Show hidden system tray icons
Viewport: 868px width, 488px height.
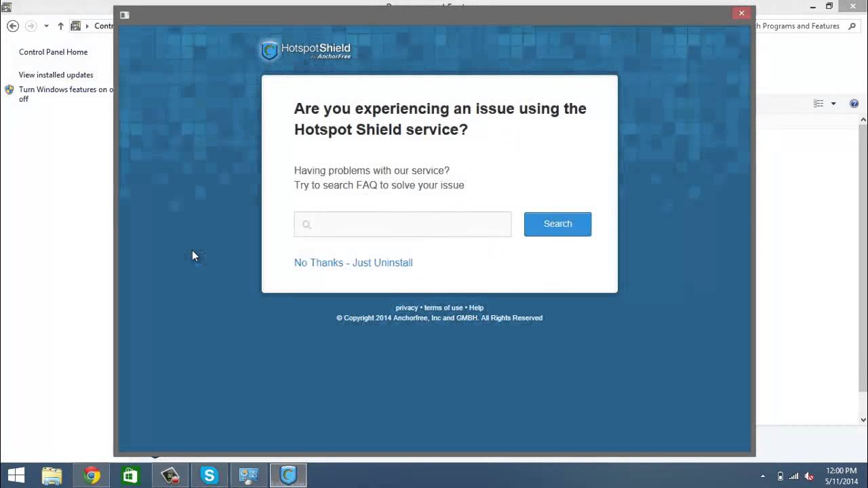coord(763,476)
